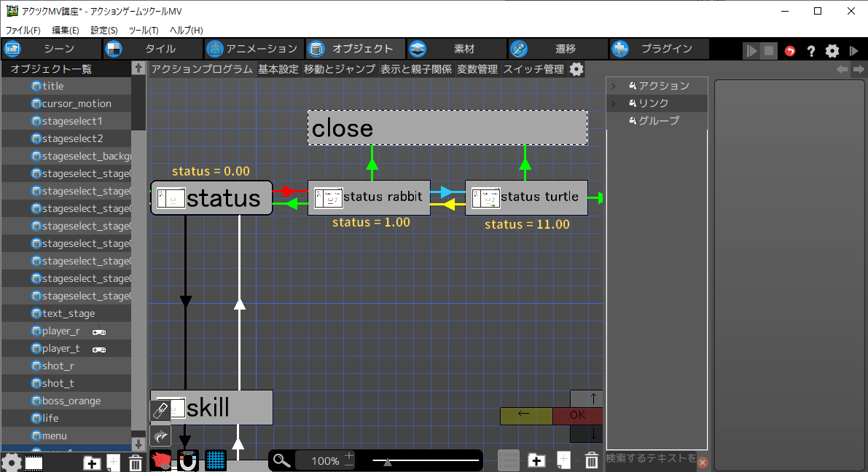This screenshot has width=868, height=472.
Task: Toggle the magnet snap icon
Action: point(188,460)
